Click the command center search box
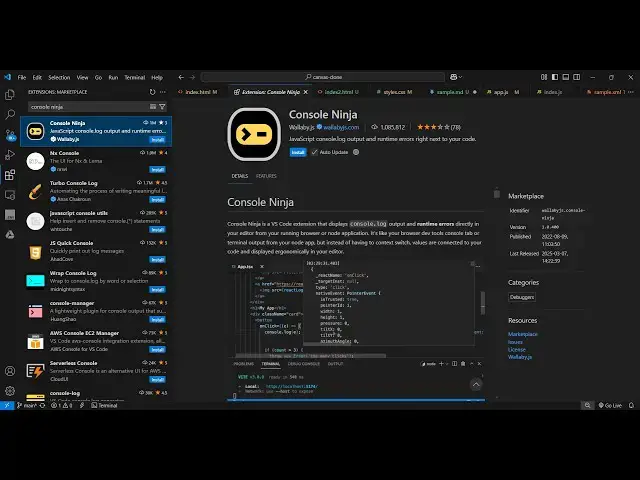 pyautogui.click(x=323, y=77)
